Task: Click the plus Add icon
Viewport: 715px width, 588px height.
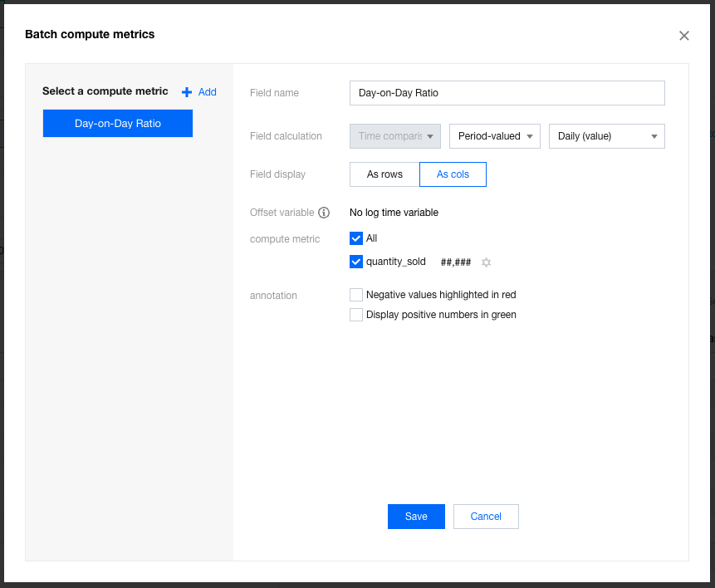Action: point(187,92)
